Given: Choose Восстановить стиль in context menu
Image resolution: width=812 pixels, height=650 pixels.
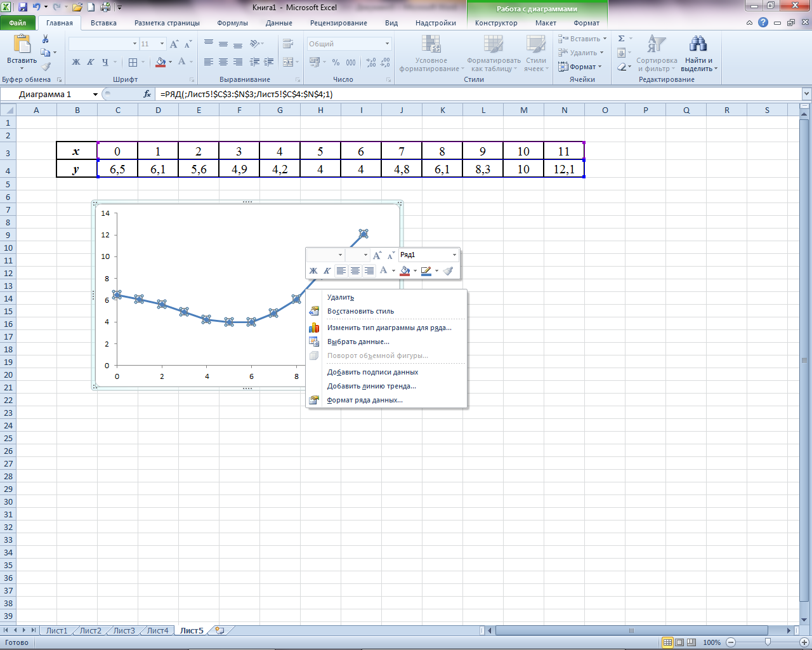Looking at the screenshot, I should click(387, 311).
